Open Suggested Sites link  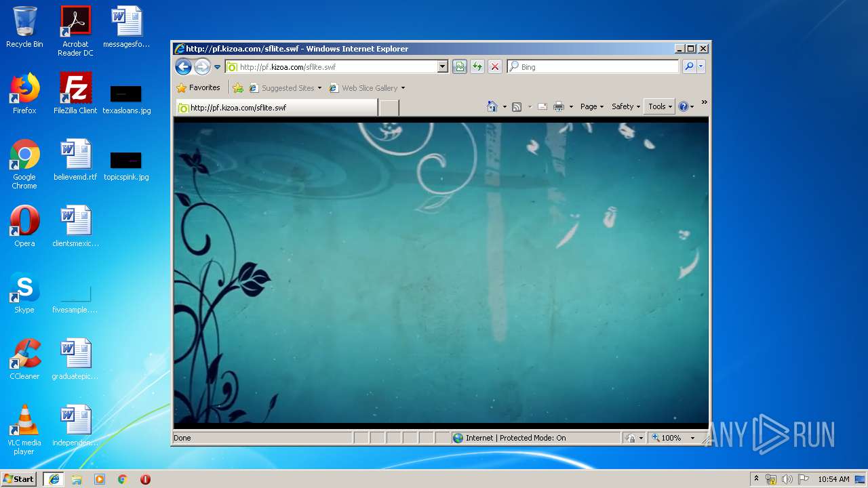285,88
